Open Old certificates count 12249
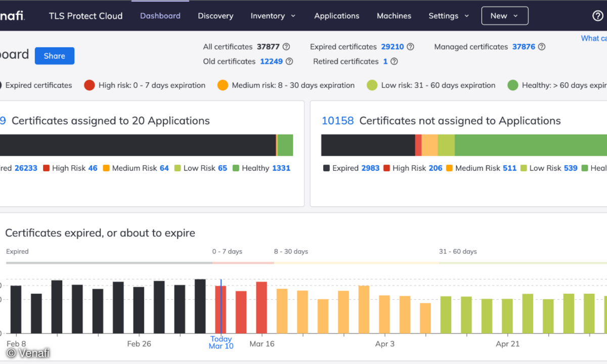This screenshot has height=364, width=607. click(x=272, y=61)
